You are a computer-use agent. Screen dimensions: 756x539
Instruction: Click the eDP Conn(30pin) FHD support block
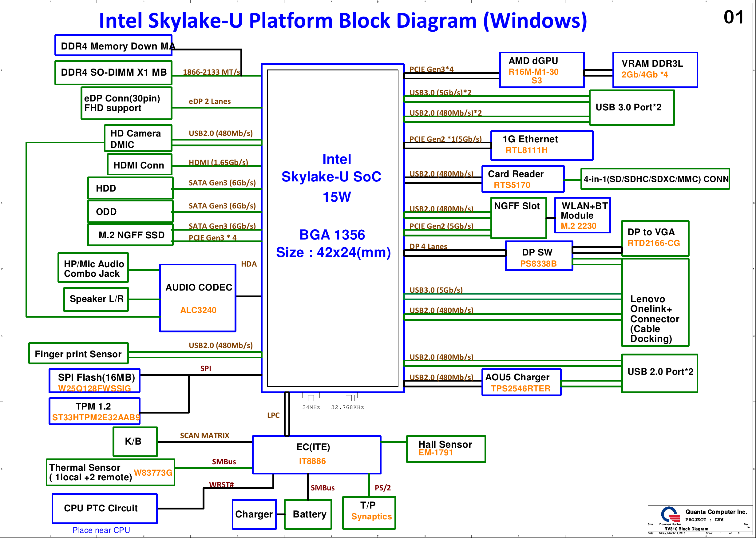[x=126, y=103]
